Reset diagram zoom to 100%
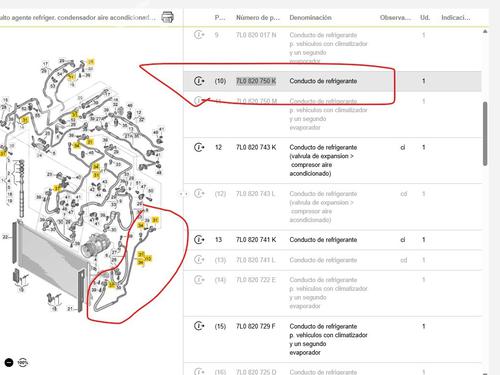 (23, 362)
